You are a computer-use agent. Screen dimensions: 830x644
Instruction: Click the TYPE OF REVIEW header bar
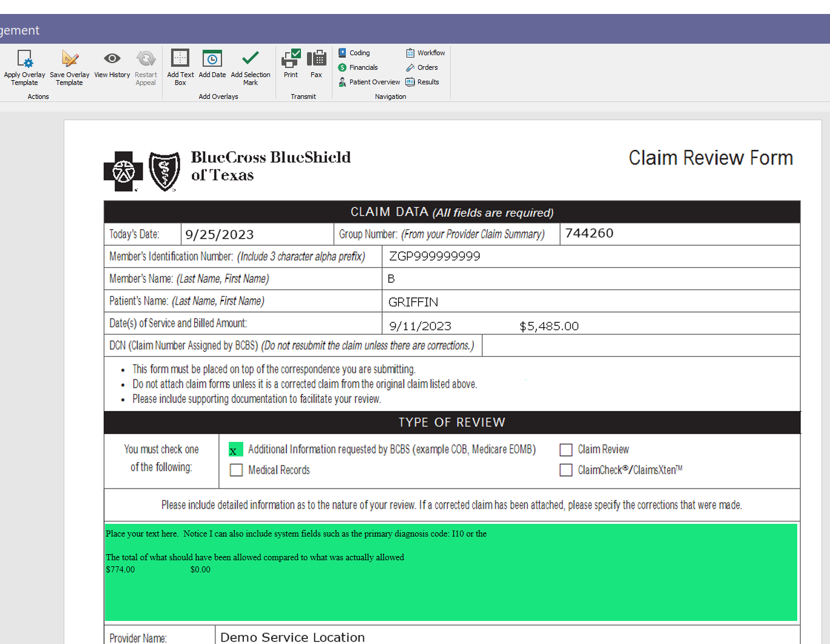pyautogui.click(x=452, y=422)
